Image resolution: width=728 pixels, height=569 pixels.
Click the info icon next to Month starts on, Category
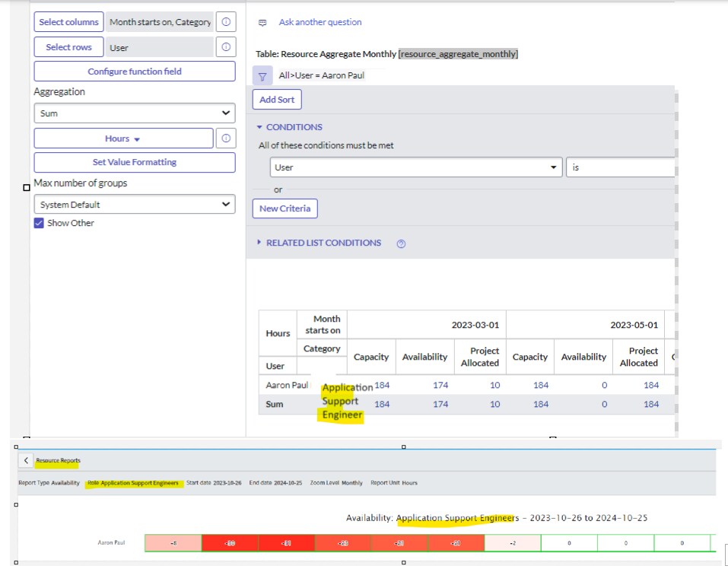226,22
